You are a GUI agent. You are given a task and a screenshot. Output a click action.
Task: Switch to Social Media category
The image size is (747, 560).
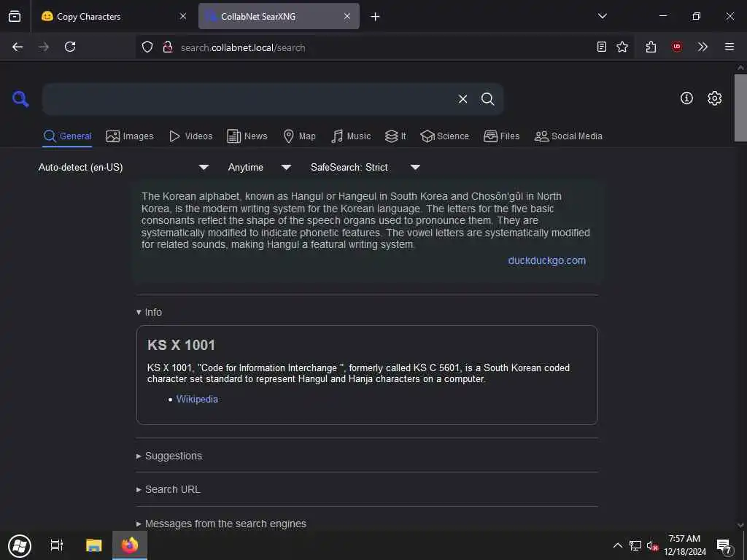click(568, 136)
